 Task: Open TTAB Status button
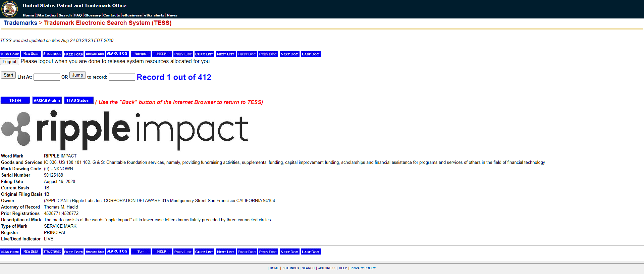click(x=78, y=100)
